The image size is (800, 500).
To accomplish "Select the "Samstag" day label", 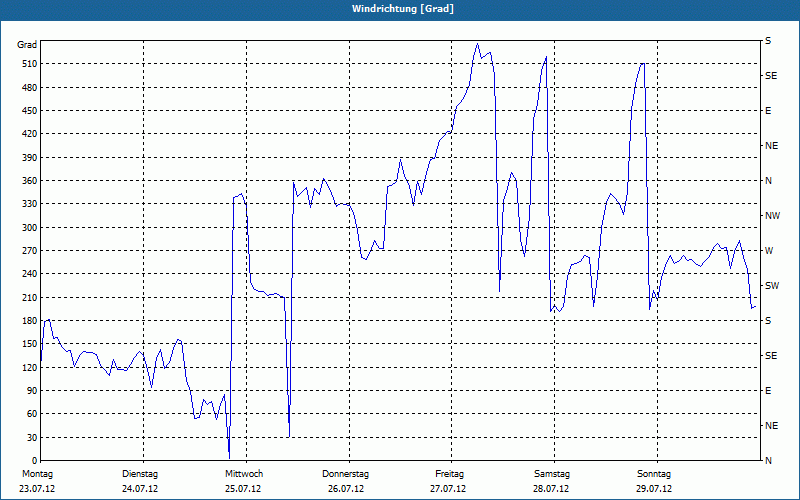I will 552,474.
